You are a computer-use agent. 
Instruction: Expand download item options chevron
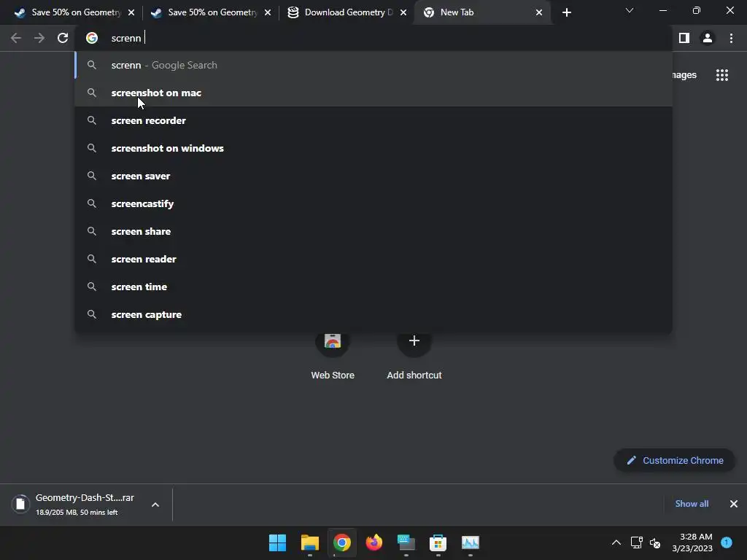point(155,505)
